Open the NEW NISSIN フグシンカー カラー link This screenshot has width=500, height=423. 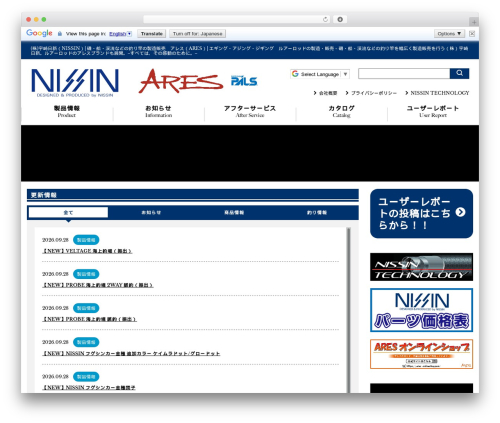pyautogui.click(x=131, y=353)
